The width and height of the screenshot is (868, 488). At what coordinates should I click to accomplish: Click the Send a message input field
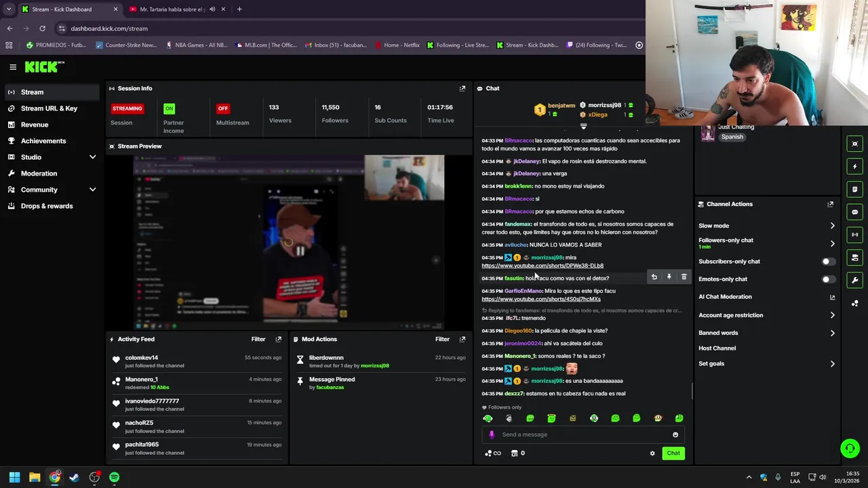pos(583,434)
